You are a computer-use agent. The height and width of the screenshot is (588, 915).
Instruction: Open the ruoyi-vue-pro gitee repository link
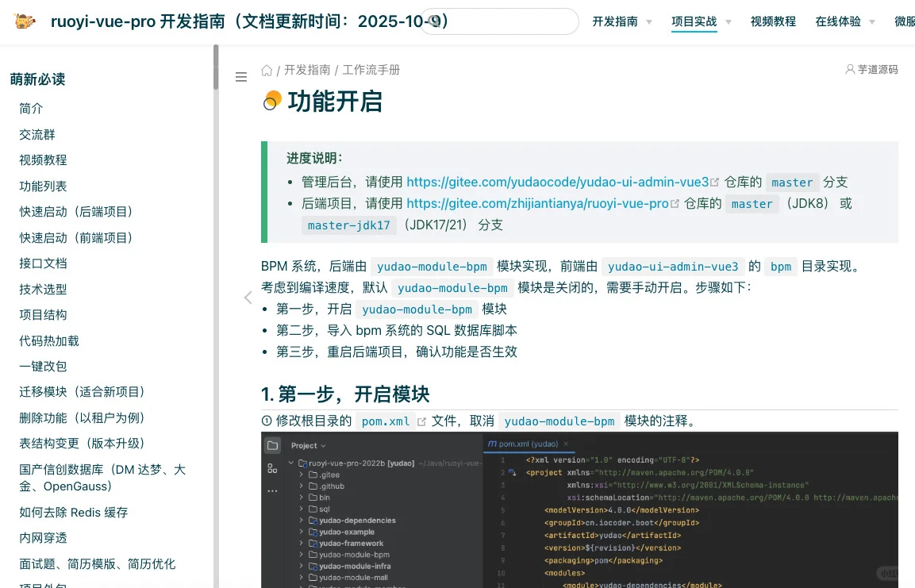(537, 204)
